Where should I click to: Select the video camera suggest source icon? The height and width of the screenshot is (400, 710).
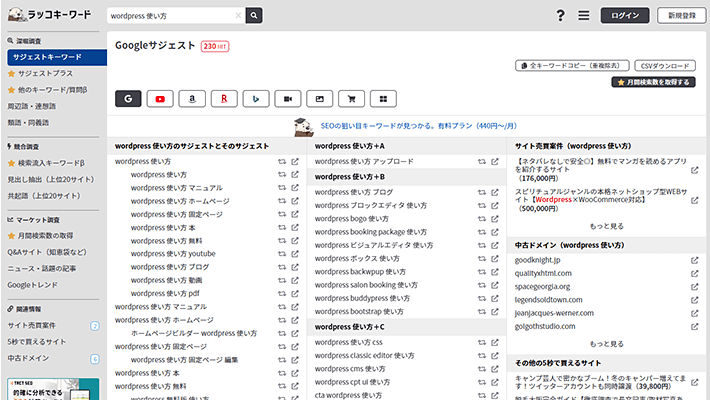pos(288,99)
